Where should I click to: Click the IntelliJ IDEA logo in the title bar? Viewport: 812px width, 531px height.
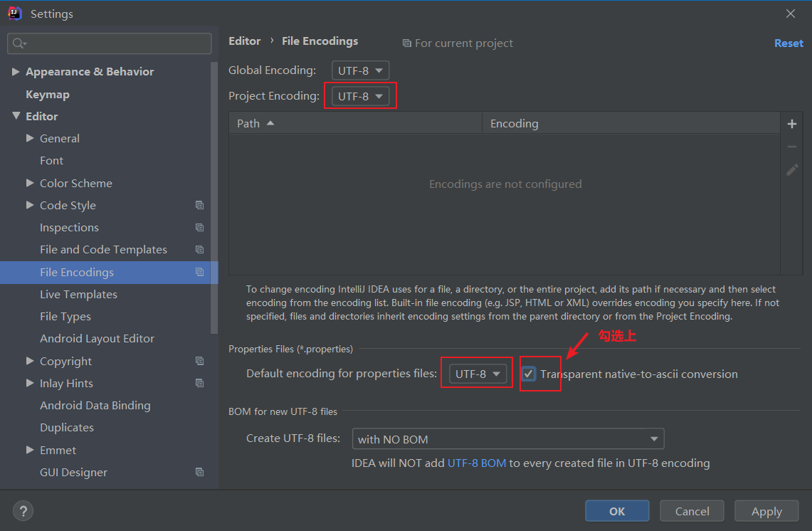point(14,13)
